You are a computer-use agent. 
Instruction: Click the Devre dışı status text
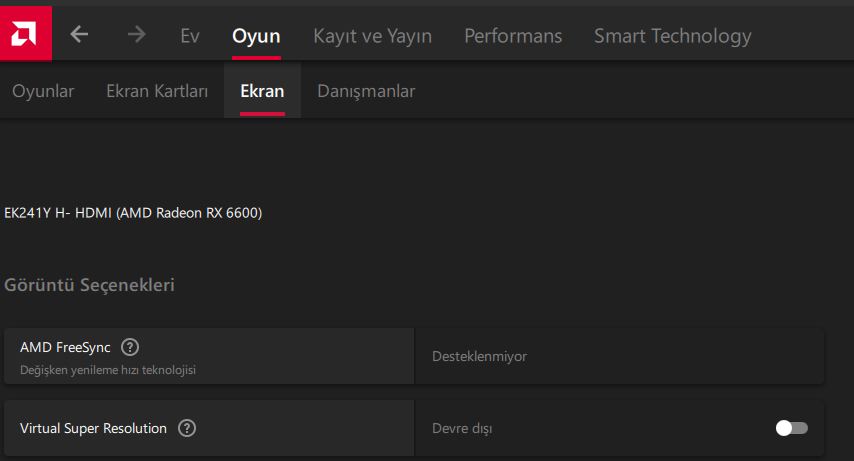pos(462,428)
